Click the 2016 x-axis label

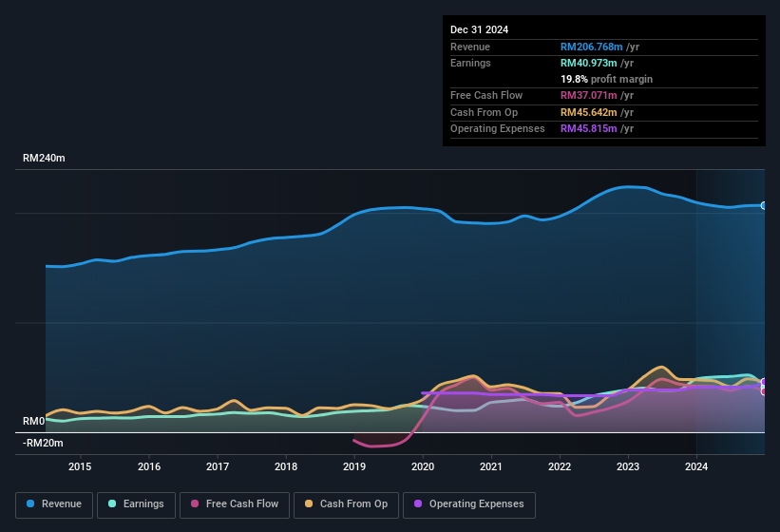click(149, 466)
